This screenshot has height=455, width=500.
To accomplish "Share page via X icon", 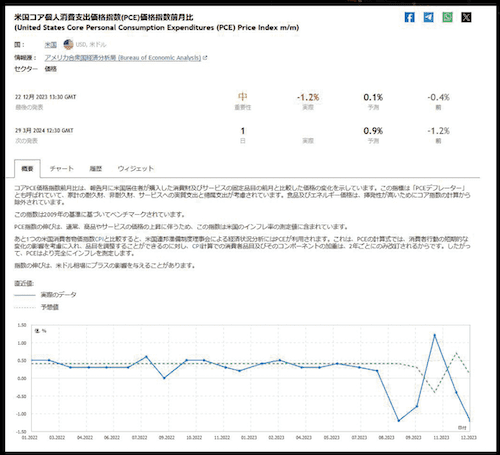I will [466, 17].
